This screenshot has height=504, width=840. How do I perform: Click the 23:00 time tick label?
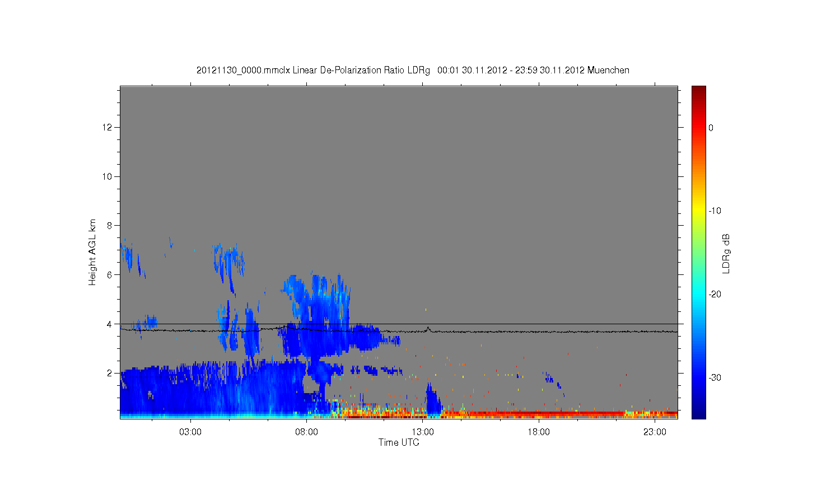(x=655, y=432)
